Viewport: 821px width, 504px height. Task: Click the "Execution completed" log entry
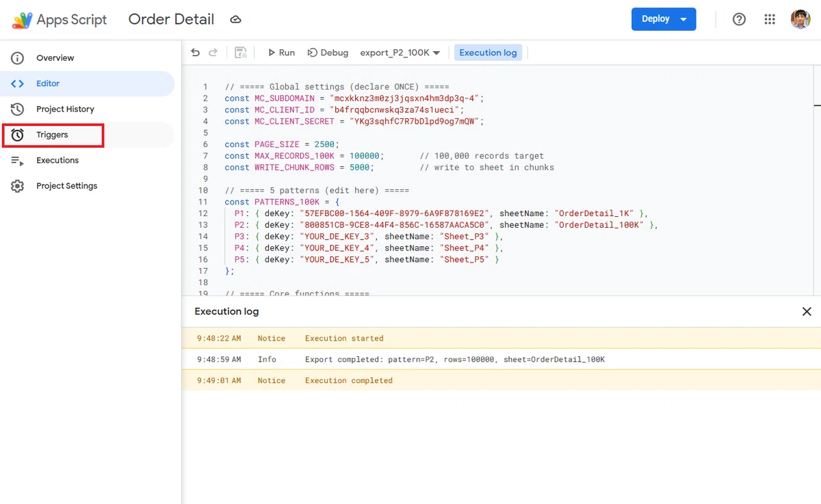[501, 380]
